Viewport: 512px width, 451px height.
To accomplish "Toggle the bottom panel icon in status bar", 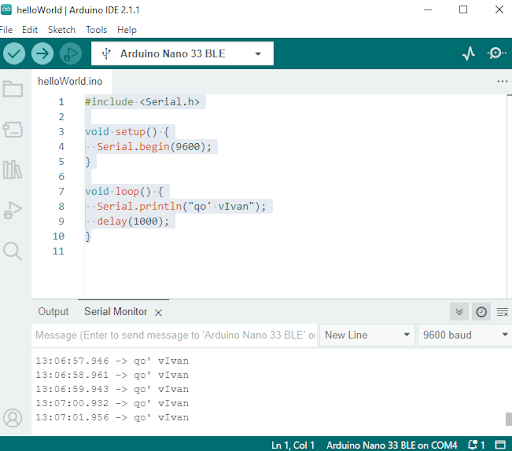I will click(500, 445).
